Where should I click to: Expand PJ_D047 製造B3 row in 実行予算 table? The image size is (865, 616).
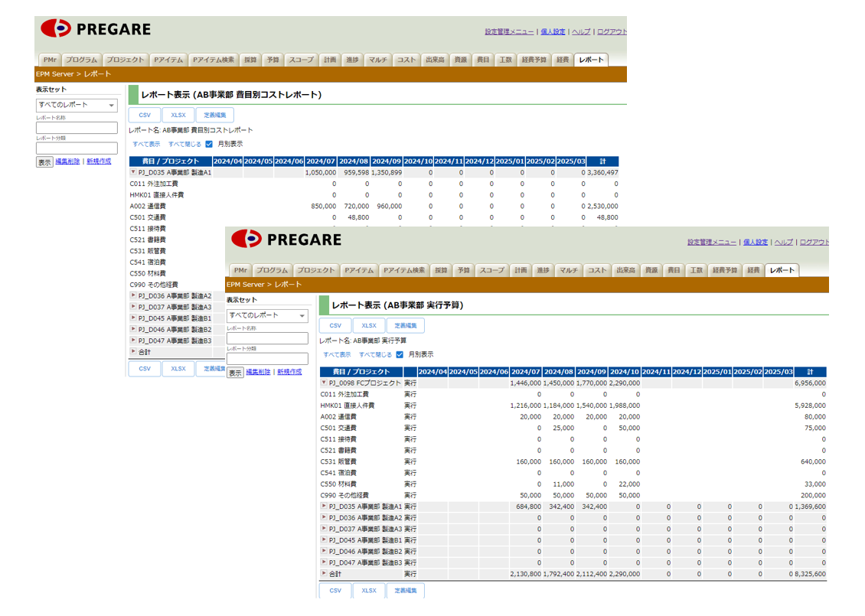pyautogui.click(x=324, y=562)
